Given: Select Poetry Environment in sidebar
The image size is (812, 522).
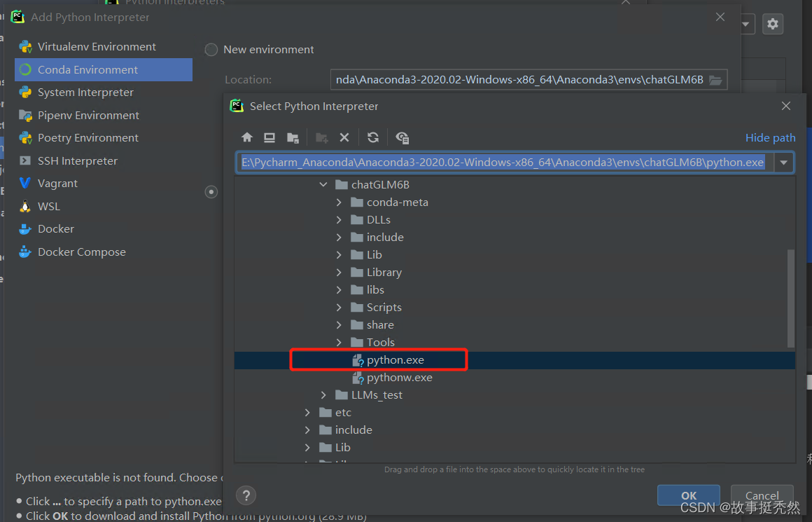Looking at the screenshot, I should pyautogui.click(x=104, y=138).
